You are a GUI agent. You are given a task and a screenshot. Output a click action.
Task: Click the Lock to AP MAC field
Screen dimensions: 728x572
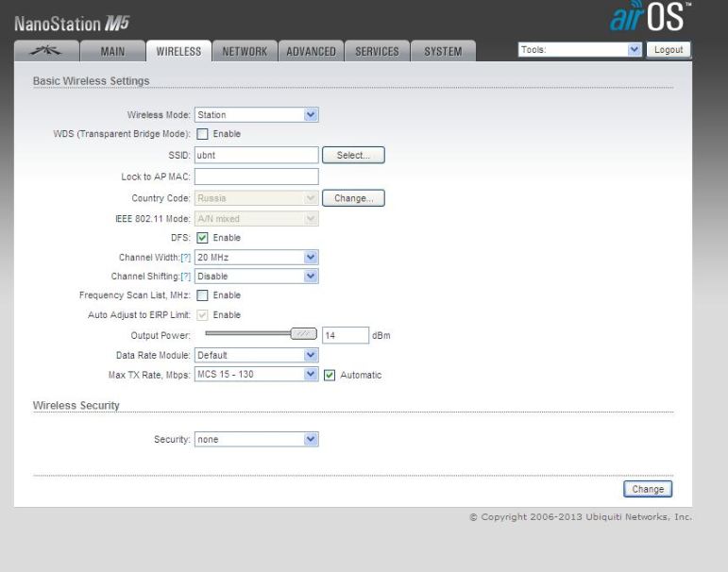(256, 176)
